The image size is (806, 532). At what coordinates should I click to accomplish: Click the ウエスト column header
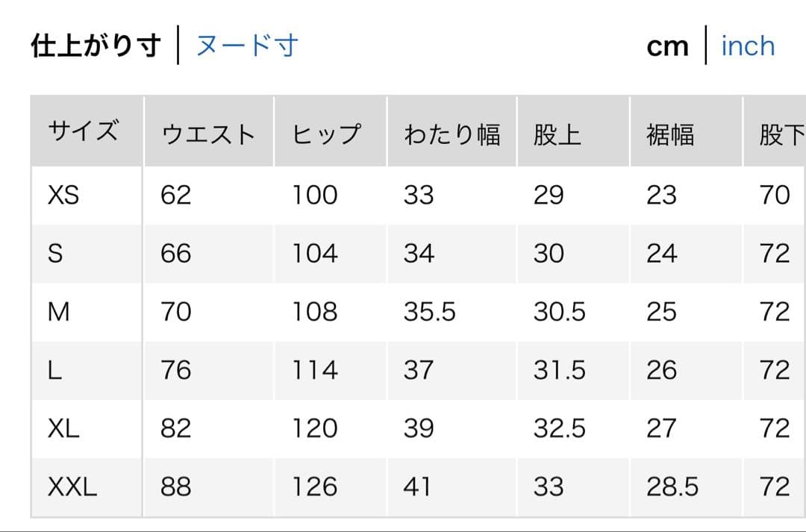208,134
